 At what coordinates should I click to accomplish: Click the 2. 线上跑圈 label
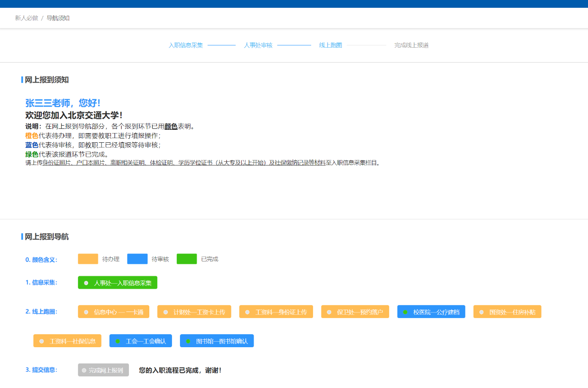41,312
